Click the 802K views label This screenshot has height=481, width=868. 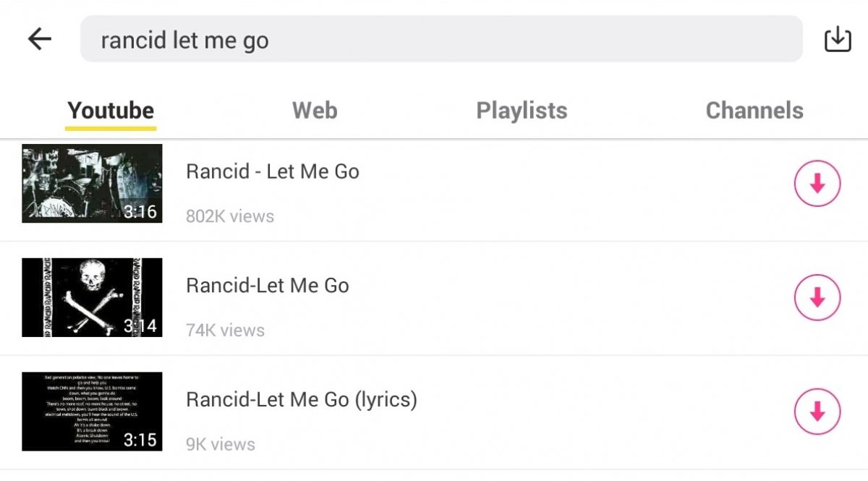pyautogui.click(x=230, y=216)
